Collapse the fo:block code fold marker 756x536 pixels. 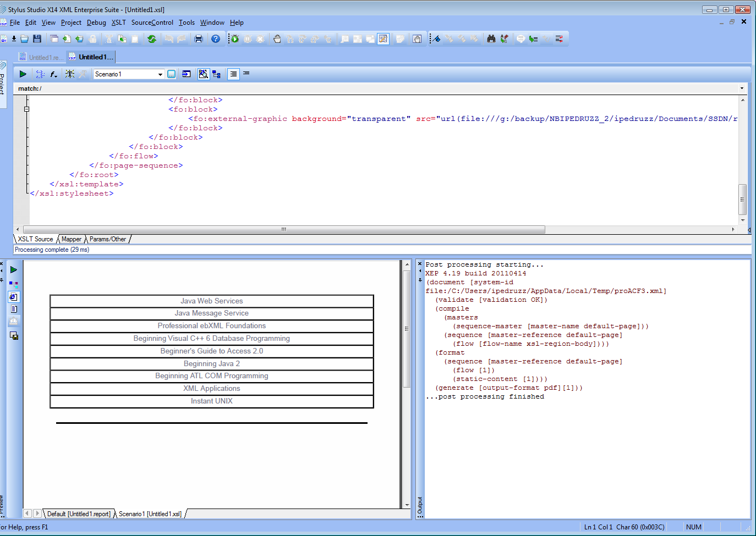point(26,109)
